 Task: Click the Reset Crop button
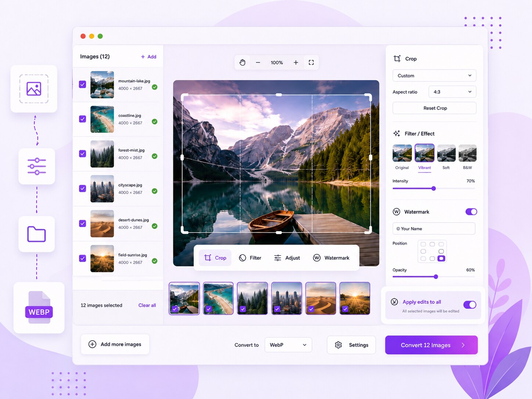[434, 108]
